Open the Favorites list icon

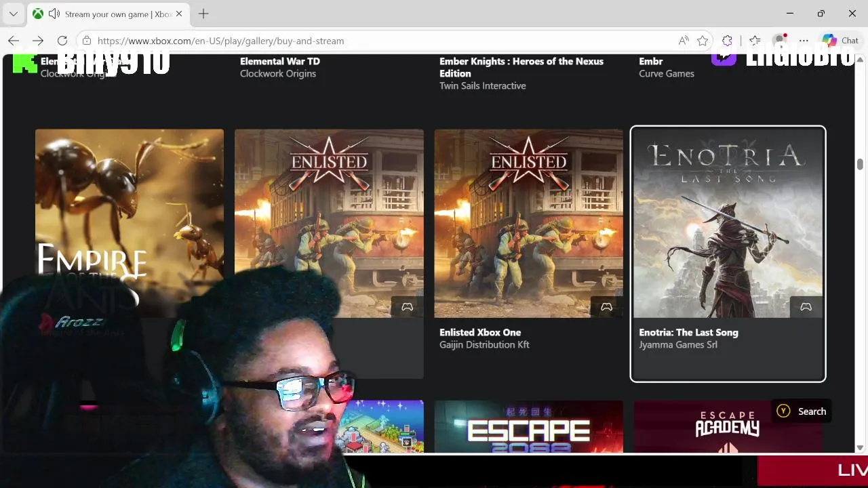[x=755, y=41]
